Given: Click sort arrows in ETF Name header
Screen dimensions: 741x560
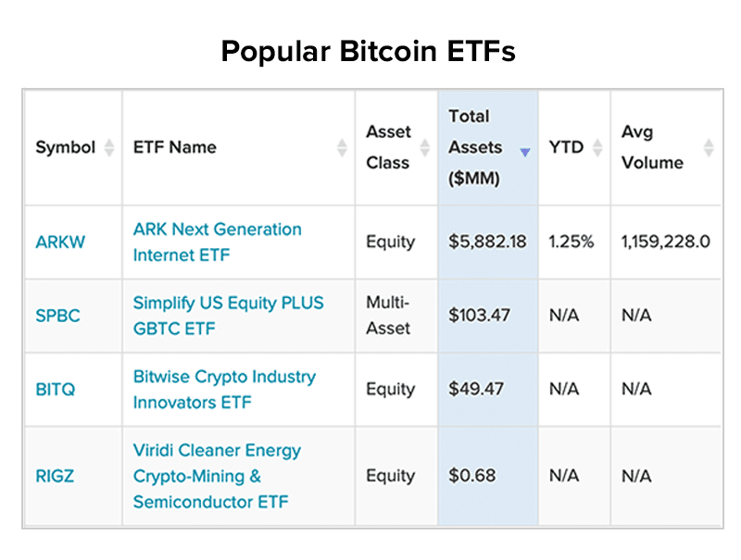Looking at the screenshot, I should coord(342,147).
